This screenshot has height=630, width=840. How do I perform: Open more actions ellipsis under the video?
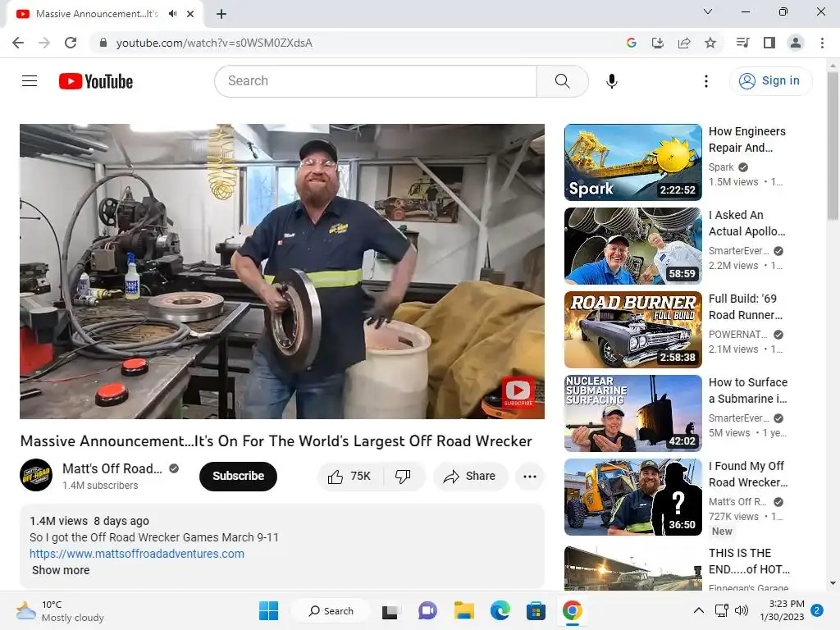pyautogui.click(x=530, y=477)
